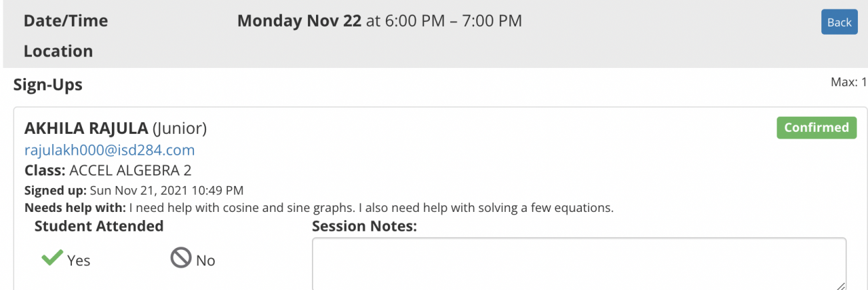This screenshot has height=290, width=868.
Task: Click the Student Attended heading
Action: click(x=99, y=226)
